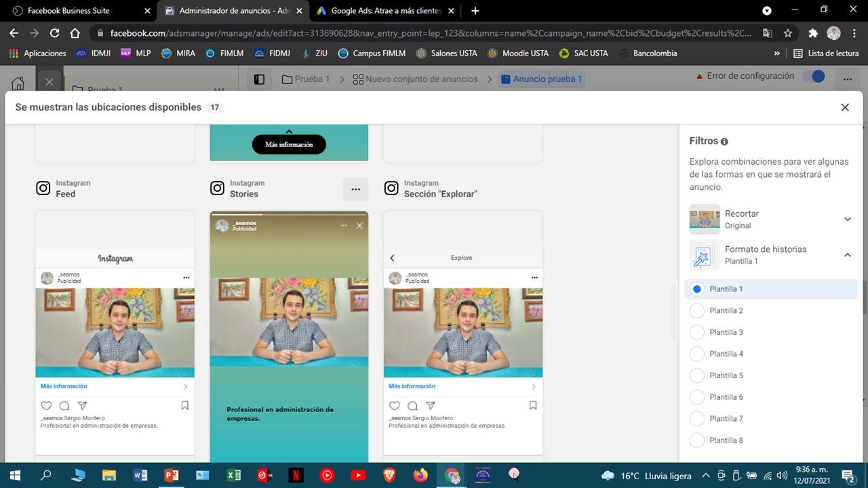This screenshot has height=488, width=868.
Task: Collapse the Formato de historias section
Action: pos(847,255)
